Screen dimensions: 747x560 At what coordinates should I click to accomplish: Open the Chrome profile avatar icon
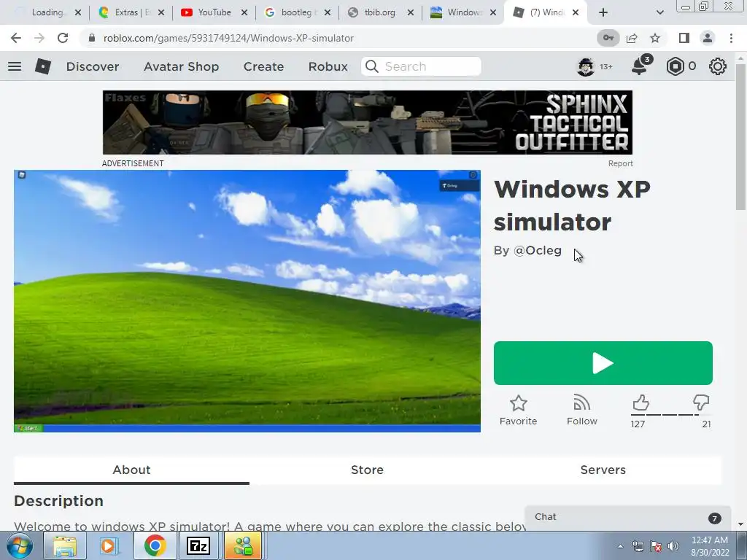point(708,38)
